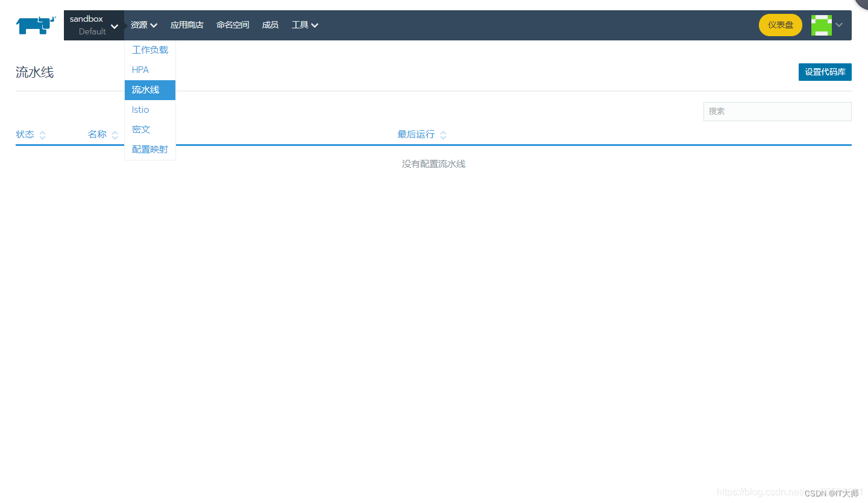Click the 流水线 page title
The image size is (868, 503).
[x=35, y=72]
